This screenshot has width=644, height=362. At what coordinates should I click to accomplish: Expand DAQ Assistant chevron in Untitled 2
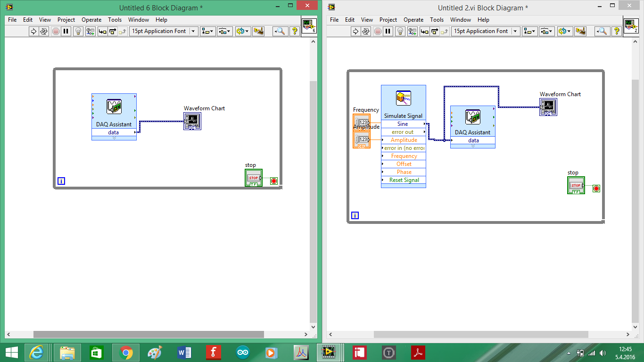click(x=473, y=146)
